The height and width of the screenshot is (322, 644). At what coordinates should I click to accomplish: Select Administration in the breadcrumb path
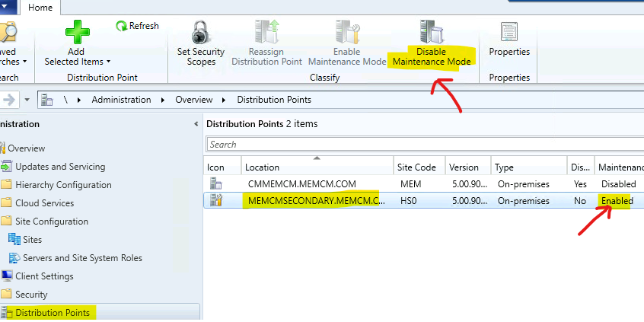click(x=121, y=100)
